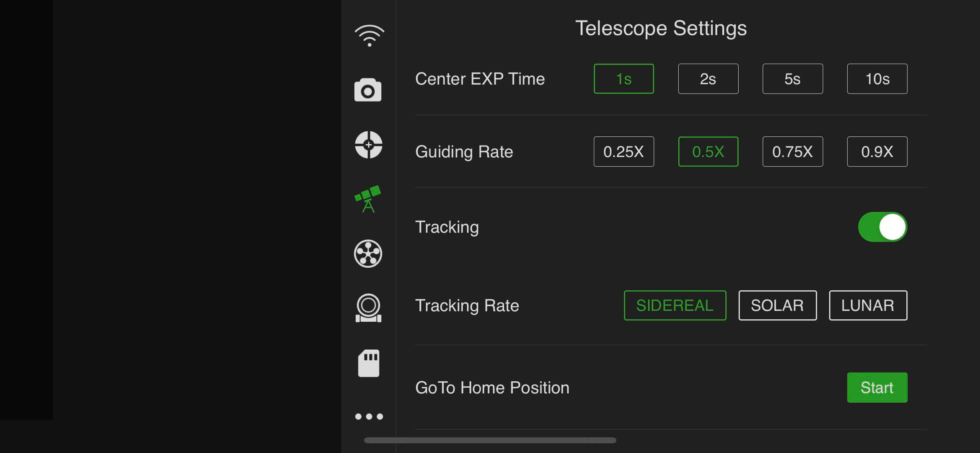980x453 pixels.
Task: Choose the 0.9X guiding rate
Action: pos(877,151)
